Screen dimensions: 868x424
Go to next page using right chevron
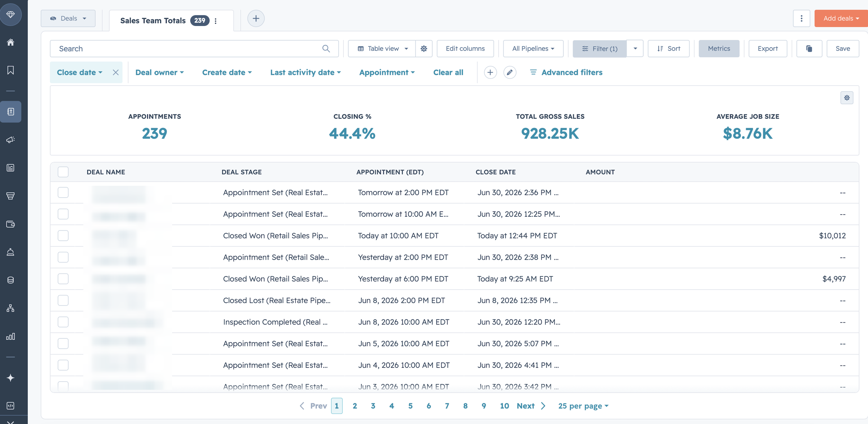543,406
